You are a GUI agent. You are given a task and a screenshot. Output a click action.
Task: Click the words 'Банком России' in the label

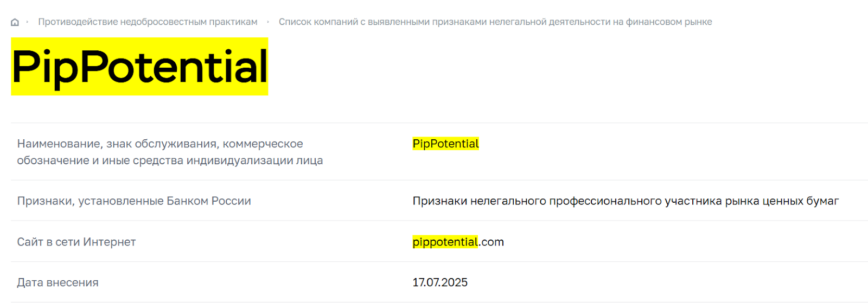click(209, 201)
